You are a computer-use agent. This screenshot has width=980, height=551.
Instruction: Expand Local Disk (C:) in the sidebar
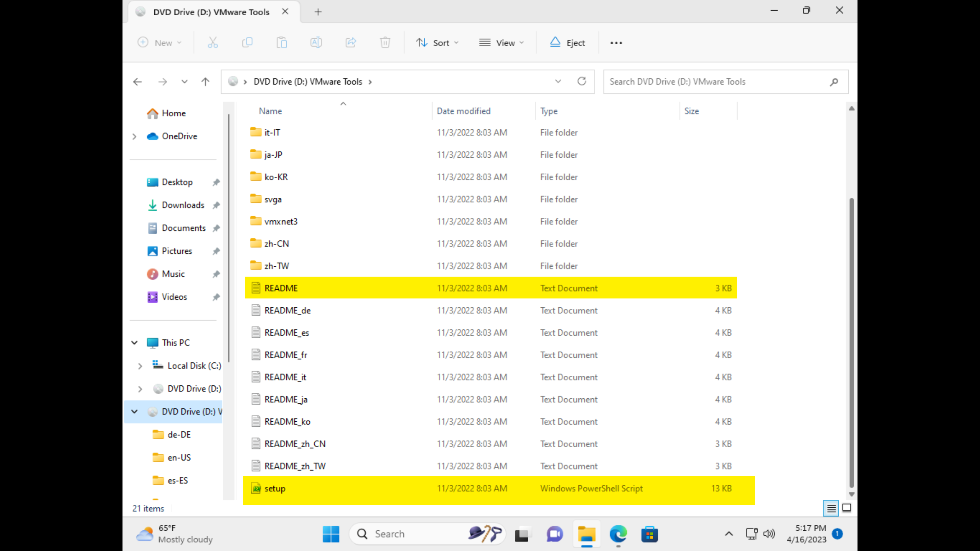tap(140, 365)
